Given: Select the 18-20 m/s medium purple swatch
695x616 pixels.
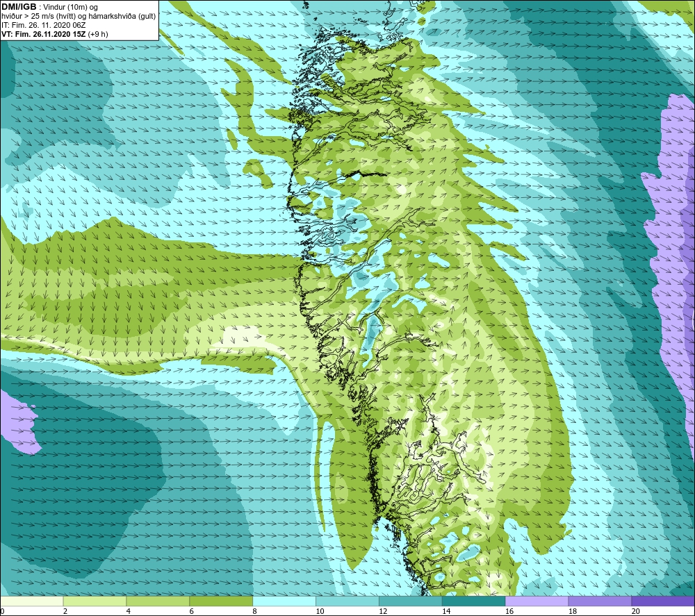Looking at the screenshot, I should [600, 601].
